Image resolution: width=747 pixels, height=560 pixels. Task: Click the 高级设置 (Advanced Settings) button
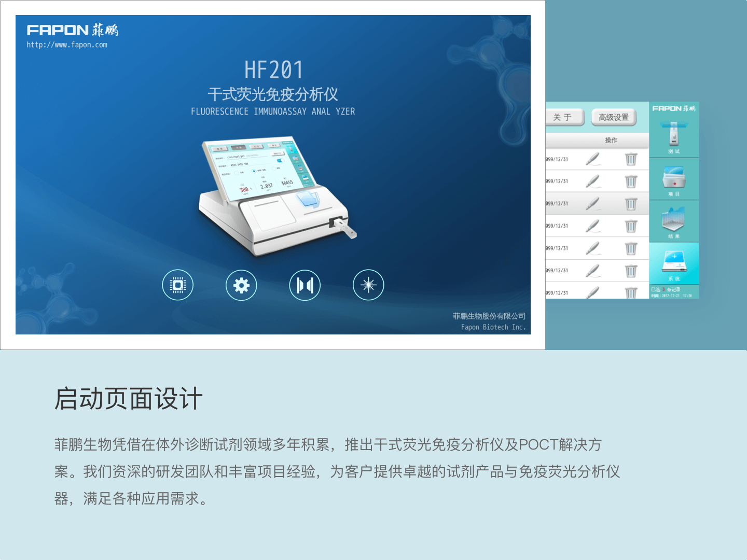[x=614, y=117]
